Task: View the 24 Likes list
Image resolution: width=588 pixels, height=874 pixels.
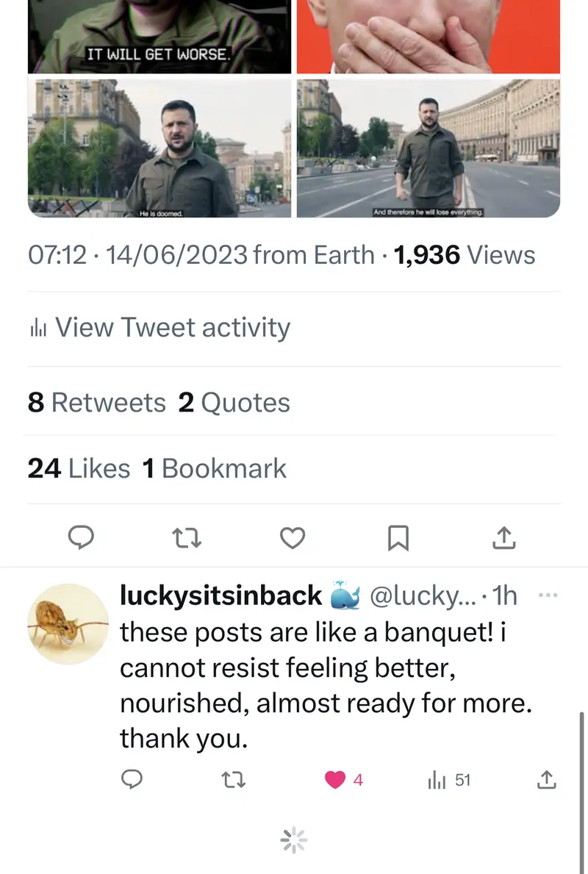Action: pos(79,469)
